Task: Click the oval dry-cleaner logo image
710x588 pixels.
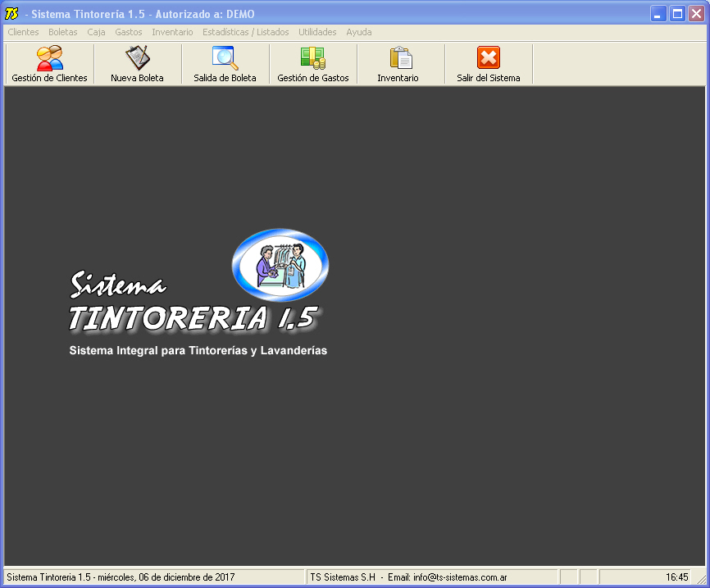Action: pos(280,265)
